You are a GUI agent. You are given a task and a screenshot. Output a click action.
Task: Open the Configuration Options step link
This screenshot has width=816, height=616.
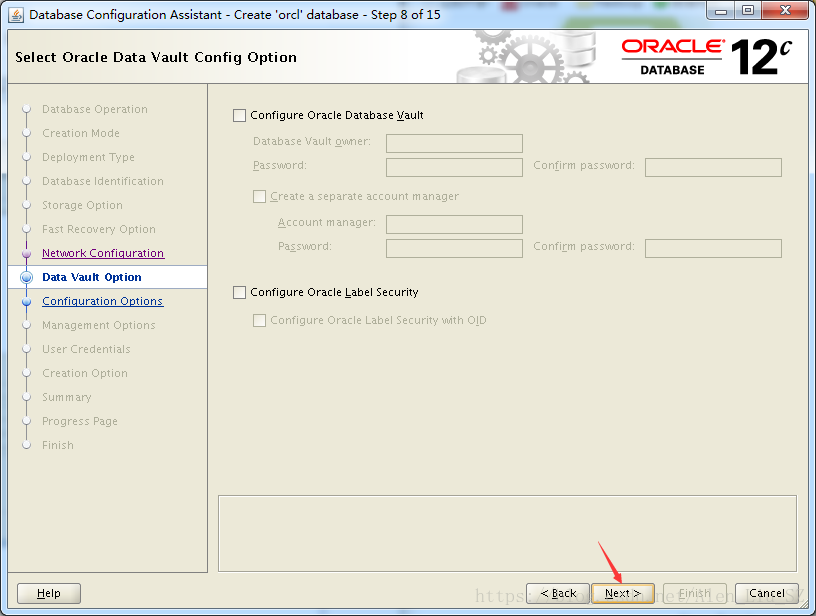[103, 301]
